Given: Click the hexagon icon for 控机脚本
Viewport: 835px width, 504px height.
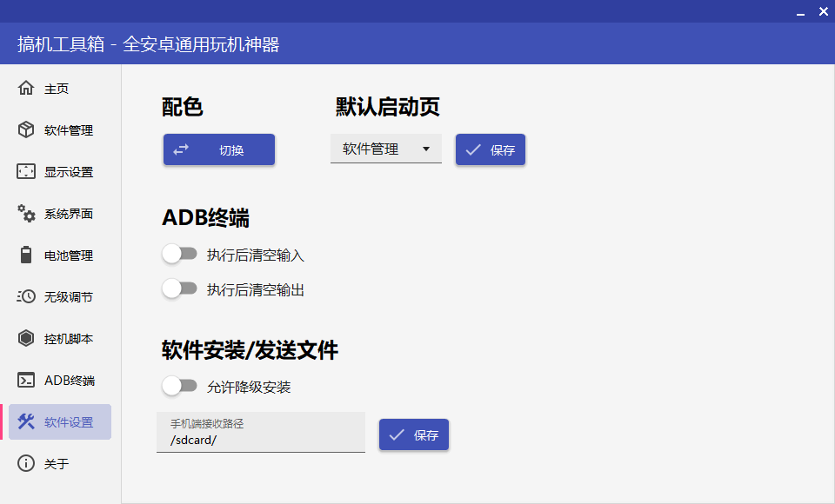Looking at the screenshot, I should tap(25, 338).
